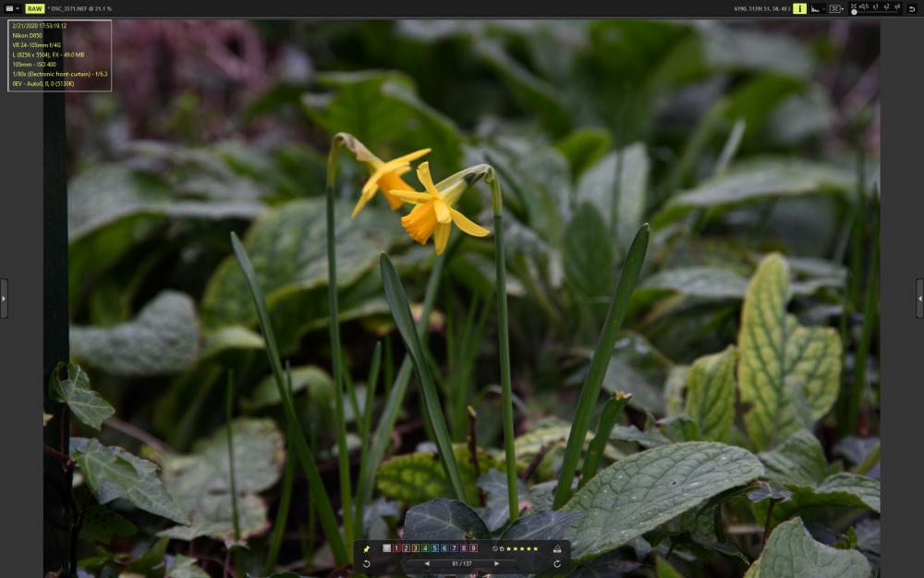Set zoom to x0.5
Screen dimensions: 924x578
864,6
